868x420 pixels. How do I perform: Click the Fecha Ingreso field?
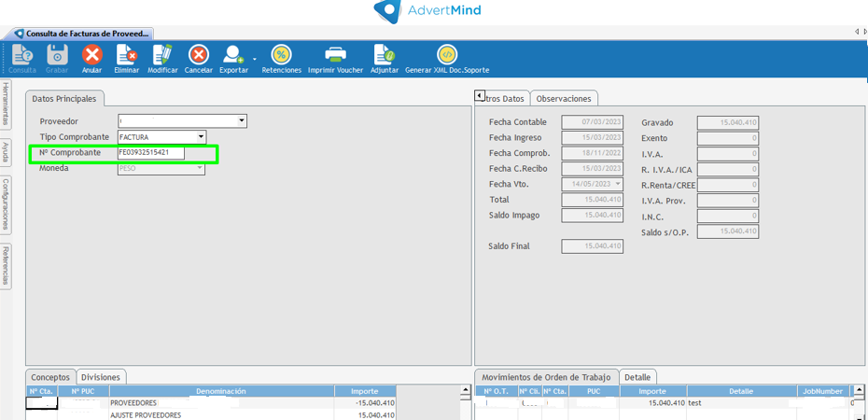point(593,138)
